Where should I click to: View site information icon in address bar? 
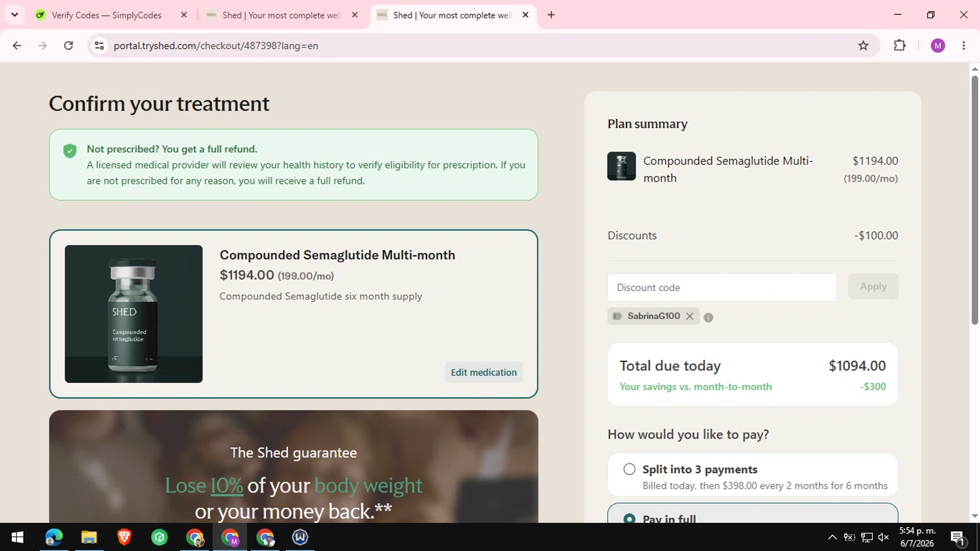(99, 46)
